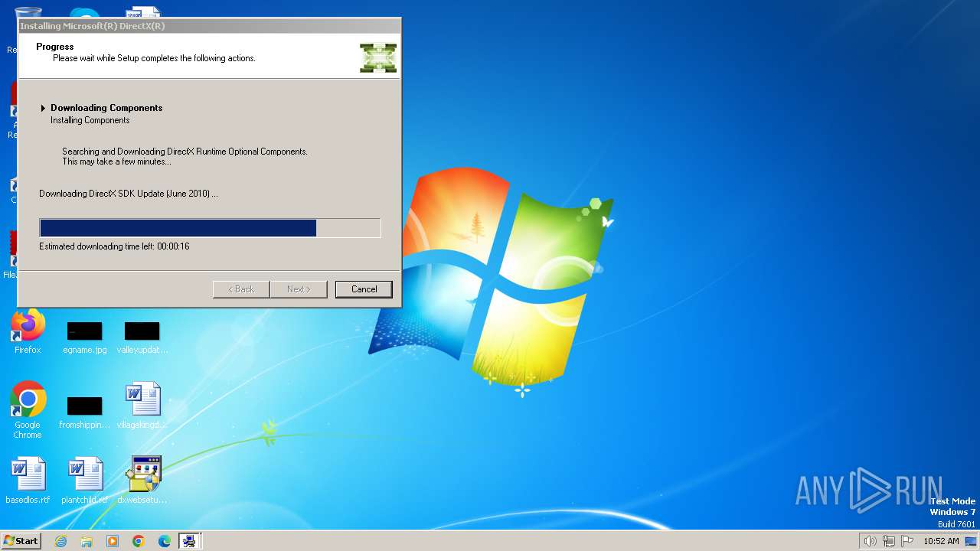Click the disabled Next button in the installer

pos(299,289)
